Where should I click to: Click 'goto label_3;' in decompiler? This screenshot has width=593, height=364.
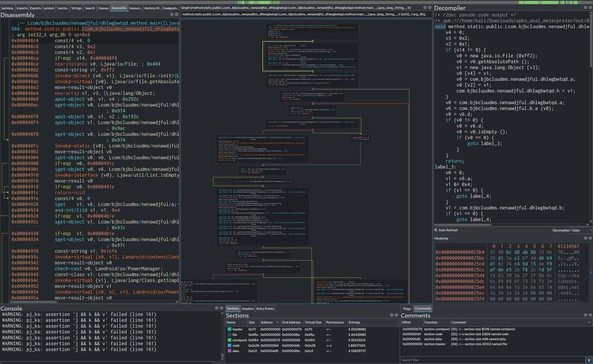point(484,144)
